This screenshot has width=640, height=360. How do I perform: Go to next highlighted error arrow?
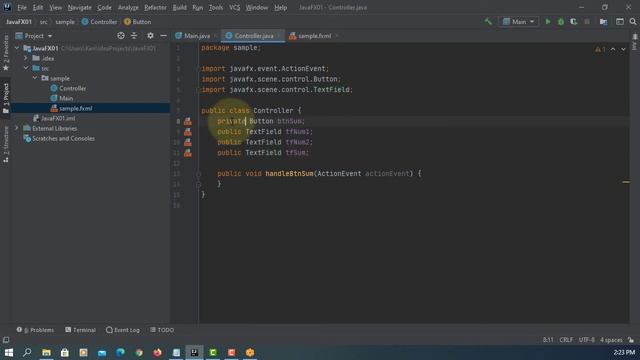point(623,49)
